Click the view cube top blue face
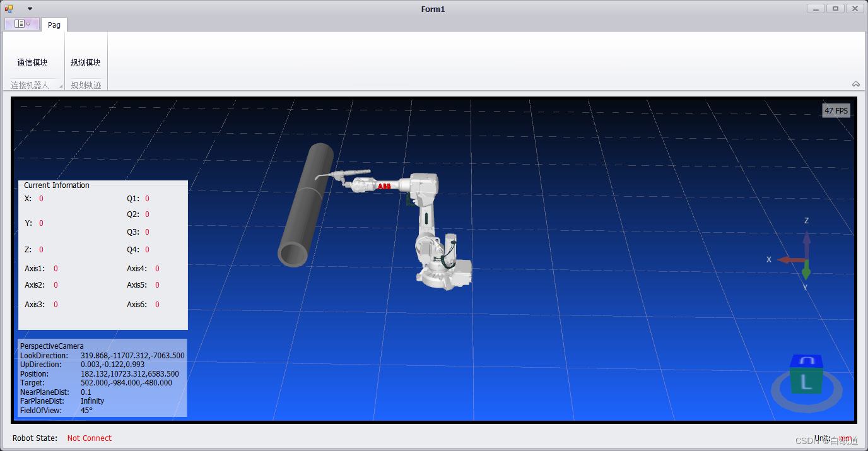The width and height of the screenshot is (868, 451). [x=807, y=361]
